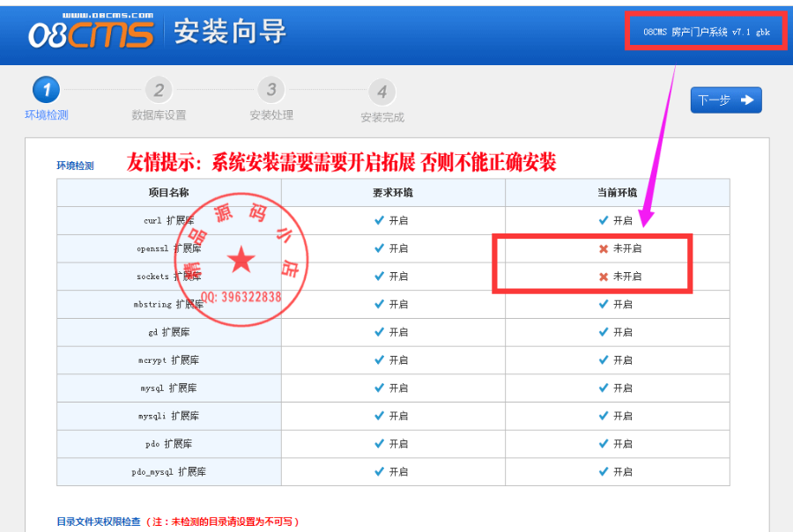Click the 安装向导 header title
This screenshot has height=532, width=793.
click(x=230, y=32)
